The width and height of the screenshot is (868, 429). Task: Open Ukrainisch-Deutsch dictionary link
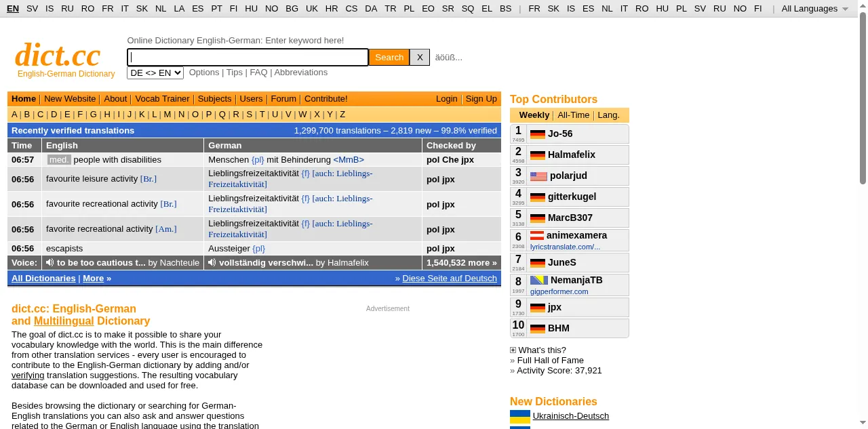point(571,416)
